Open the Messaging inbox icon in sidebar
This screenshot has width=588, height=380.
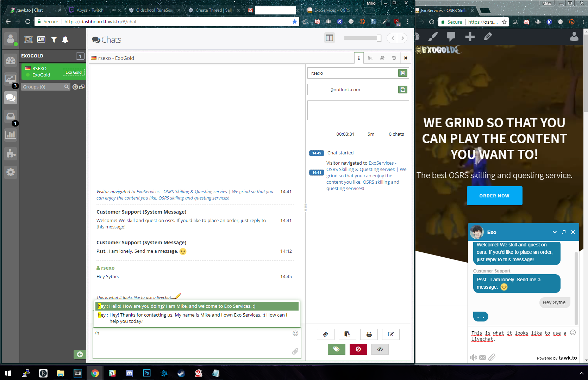tap(11, 116)
